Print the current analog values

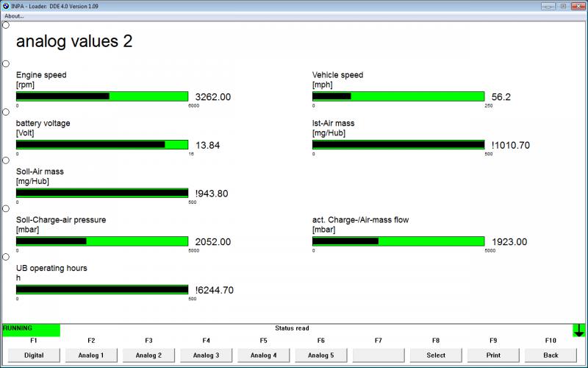[x=492, y=355]
